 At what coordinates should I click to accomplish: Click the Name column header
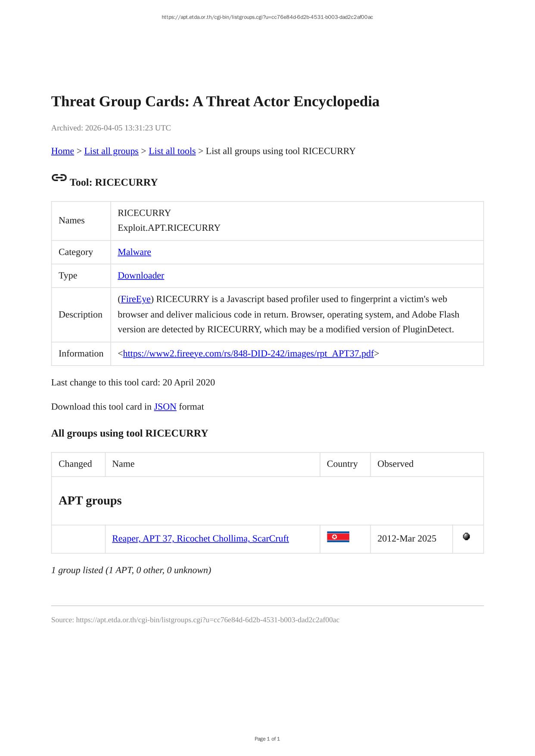point(123,464)
